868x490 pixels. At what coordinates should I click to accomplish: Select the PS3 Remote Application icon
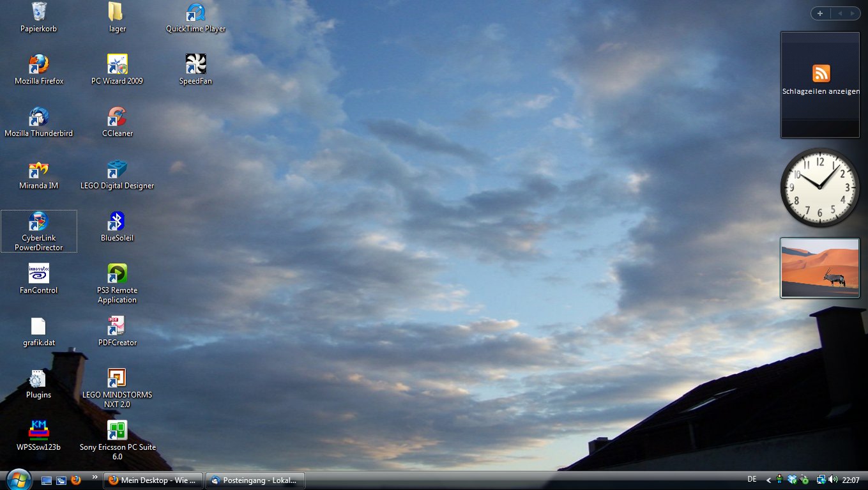tap(117, 274)
